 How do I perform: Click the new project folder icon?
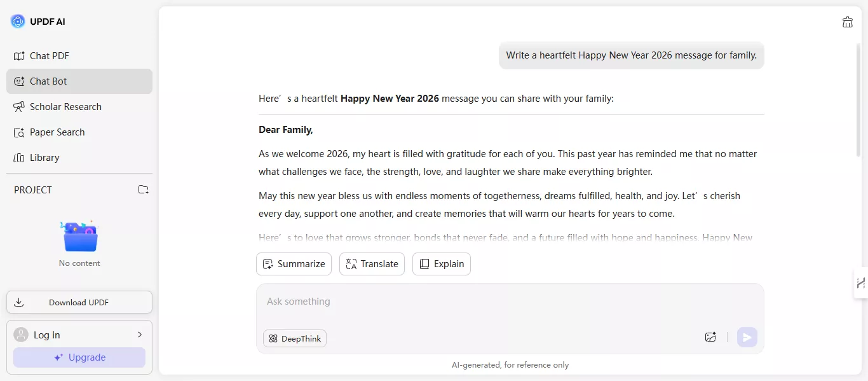coord(144,190)
